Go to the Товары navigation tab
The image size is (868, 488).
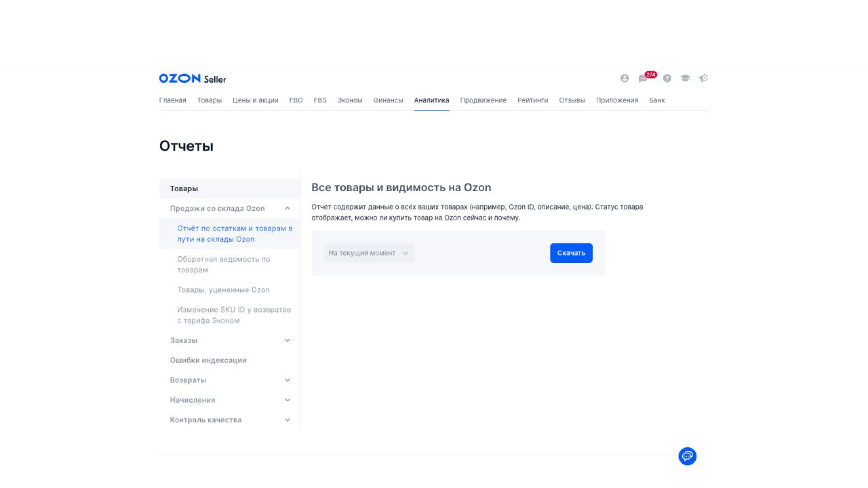[x=209, y=100]
